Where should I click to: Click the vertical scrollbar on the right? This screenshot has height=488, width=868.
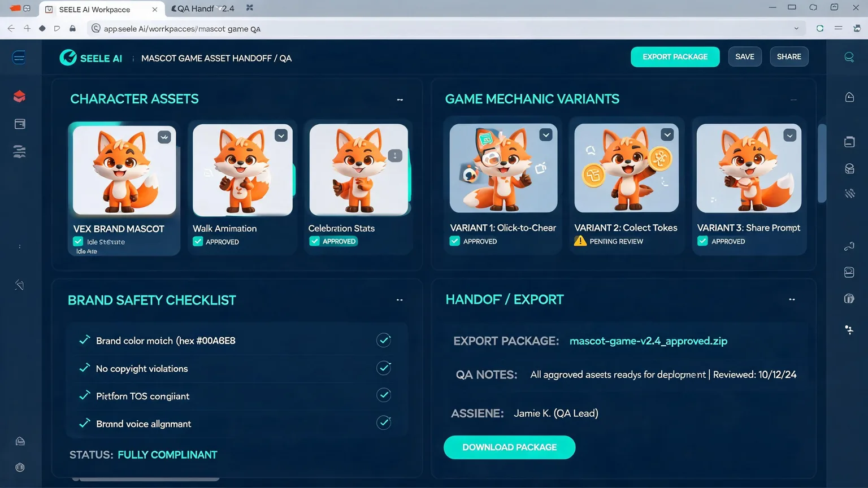click(x=822, y=163)
